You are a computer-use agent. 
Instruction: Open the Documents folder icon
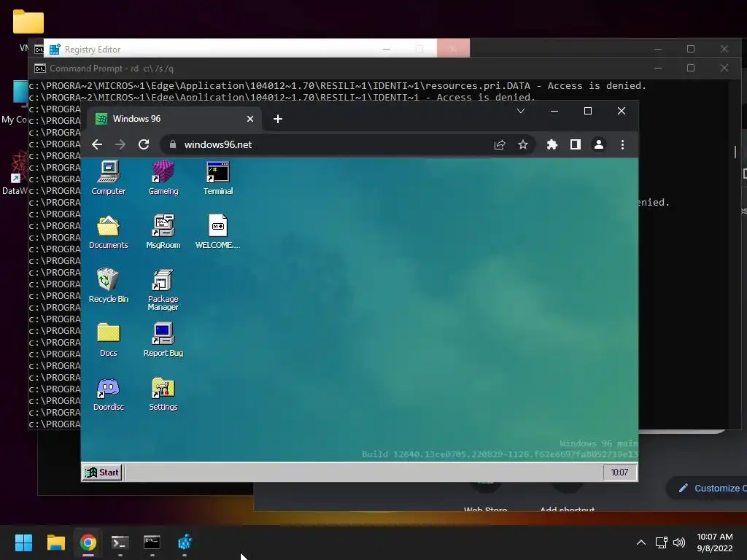pos(108,232)
